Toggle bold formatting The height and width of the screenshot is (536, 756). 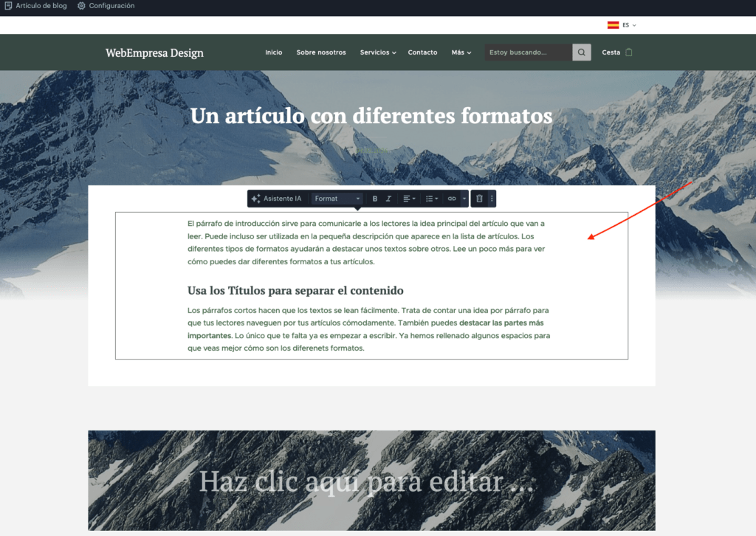pos(374,199)
